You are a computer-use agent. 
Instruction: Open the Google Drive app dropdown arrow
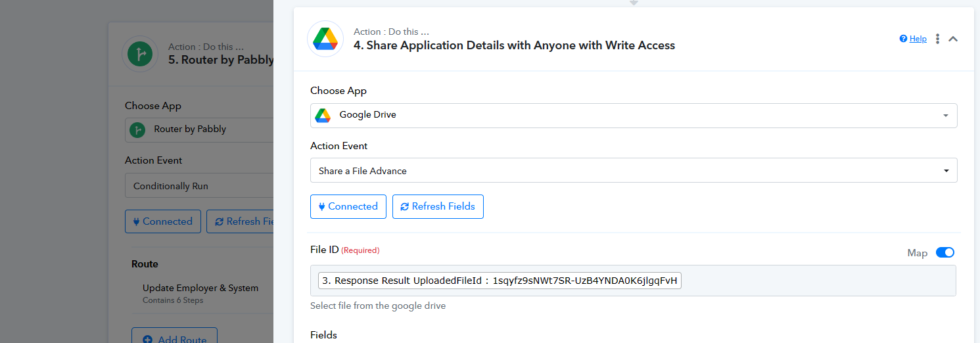(945, 116)
